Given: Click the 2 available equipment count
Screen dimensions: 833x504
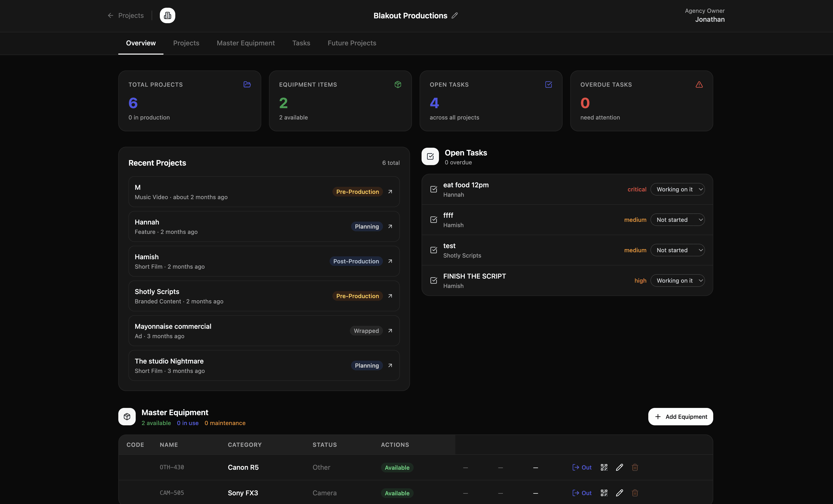Looking at the screenshot, I should point(156,423).
